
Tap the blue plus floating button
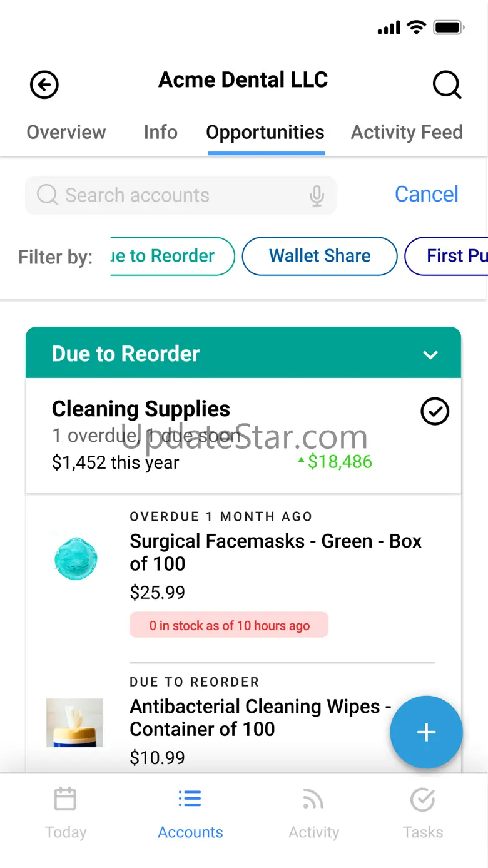pos(426,732)
